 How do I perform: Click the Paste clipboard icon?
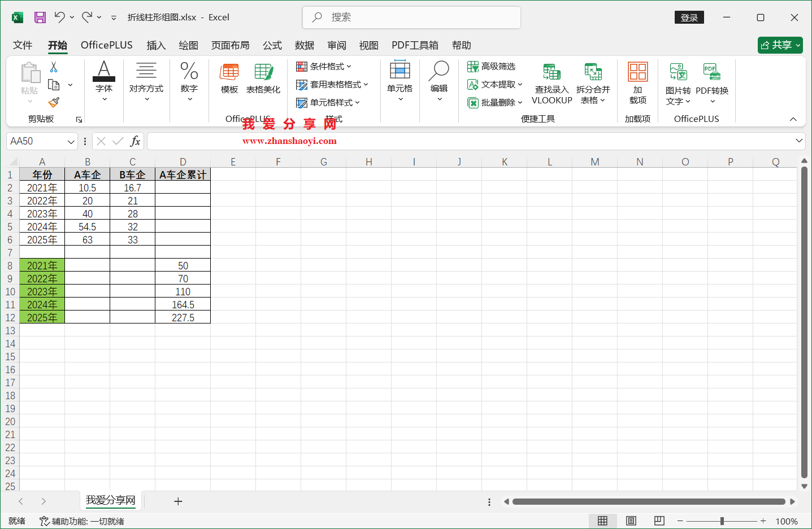[x=30, y=73]
